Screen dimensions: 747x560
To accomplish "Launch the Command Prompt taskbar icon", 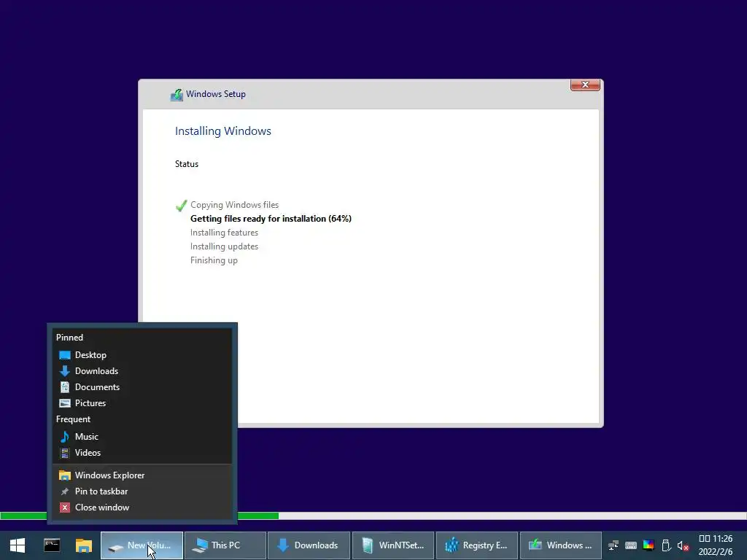I will (52, 545).
